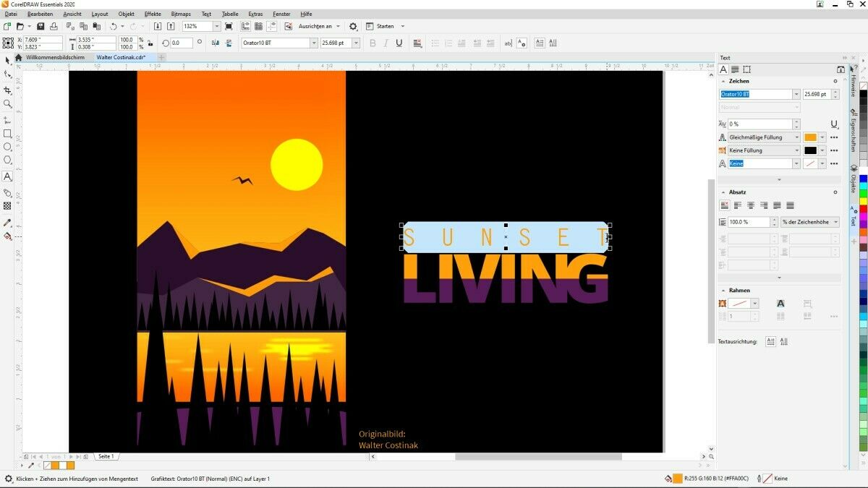The image size is (868, 488).
Task: Click the orange text fill color swatch
Action: point(810,137)
